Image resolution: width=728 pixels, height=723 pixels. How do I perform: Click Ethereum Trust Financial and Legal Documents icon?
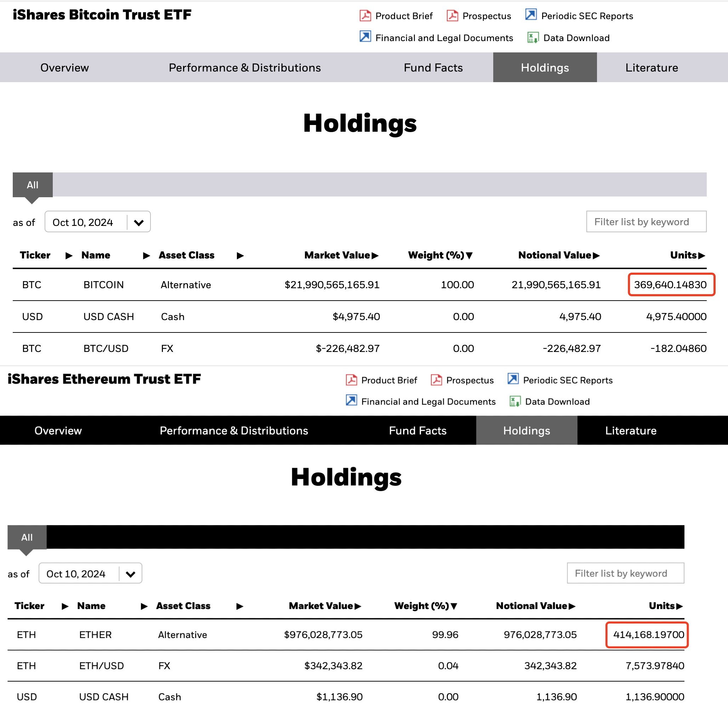pyautogui.click(x=351, y=400)
